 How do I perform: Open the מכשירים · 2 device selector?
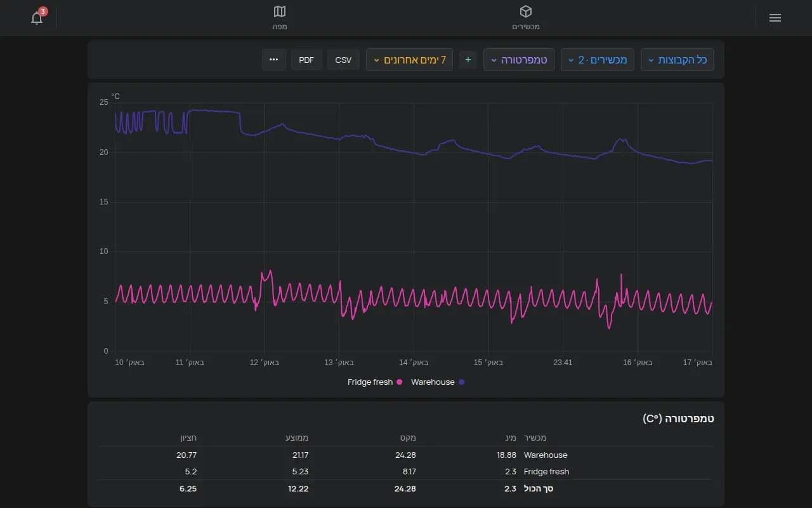[x=598, y=60]
